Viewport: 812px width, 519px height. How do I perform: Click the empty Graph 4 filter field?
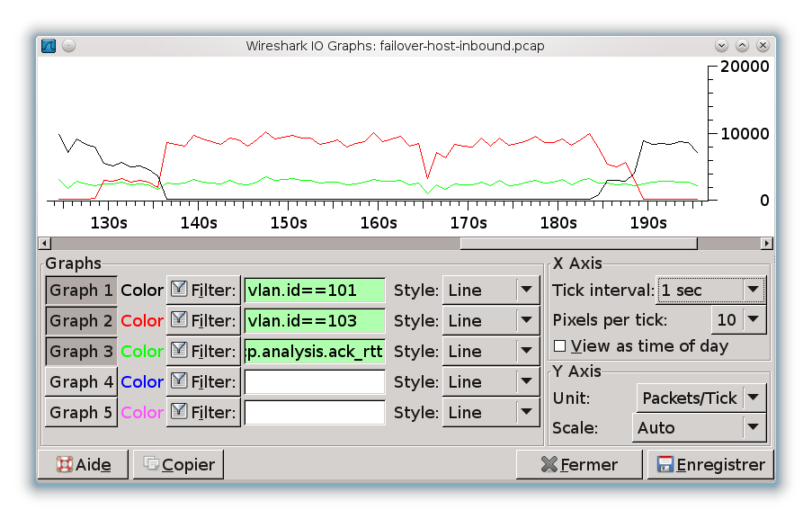(315, 381)
